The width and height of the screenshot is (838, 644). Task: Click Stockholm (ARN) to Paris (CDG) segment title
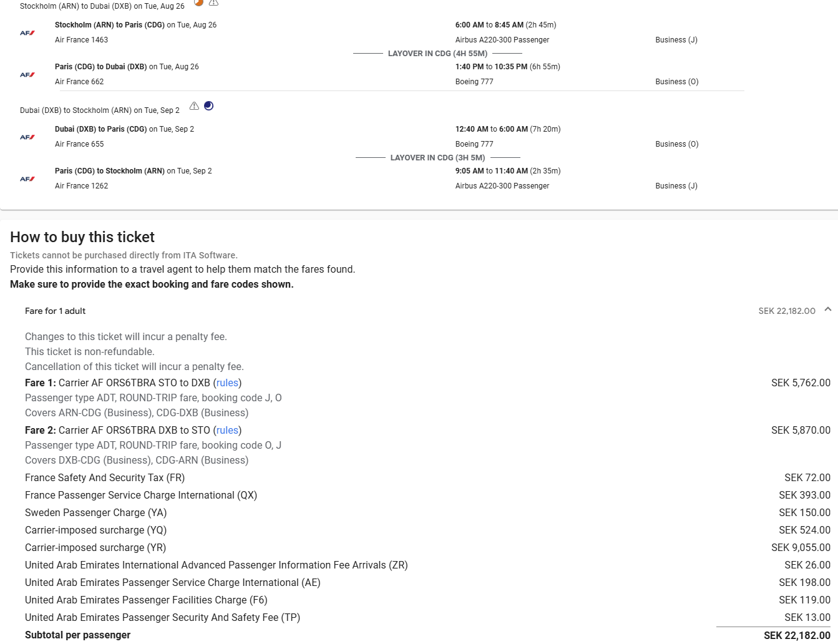coord(110,25)
